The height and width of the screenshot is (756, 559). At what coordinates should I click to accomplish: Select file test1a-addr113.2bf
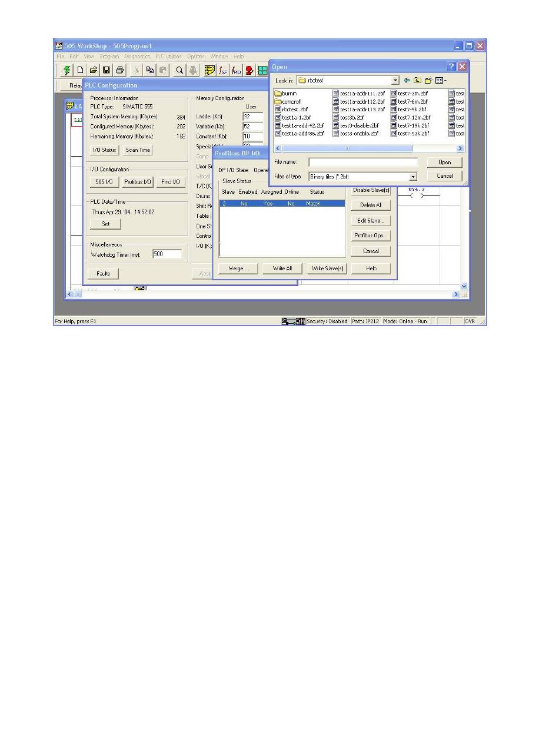[359, 110]
